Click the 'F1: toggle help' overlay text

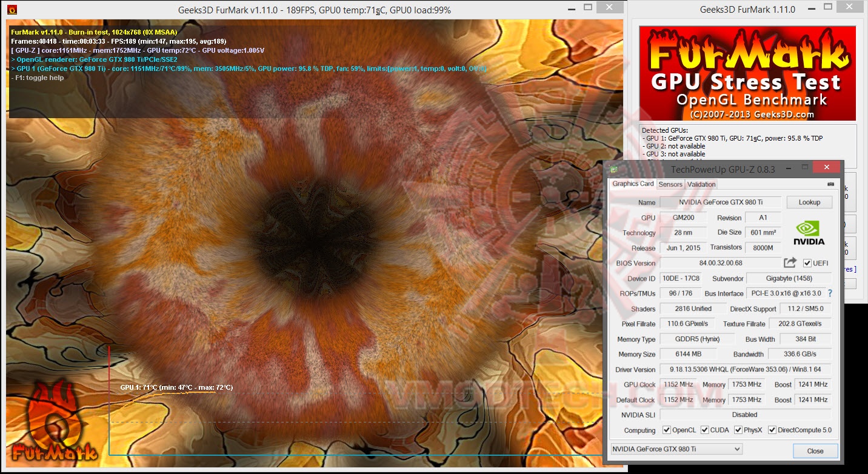coord(38,78)
